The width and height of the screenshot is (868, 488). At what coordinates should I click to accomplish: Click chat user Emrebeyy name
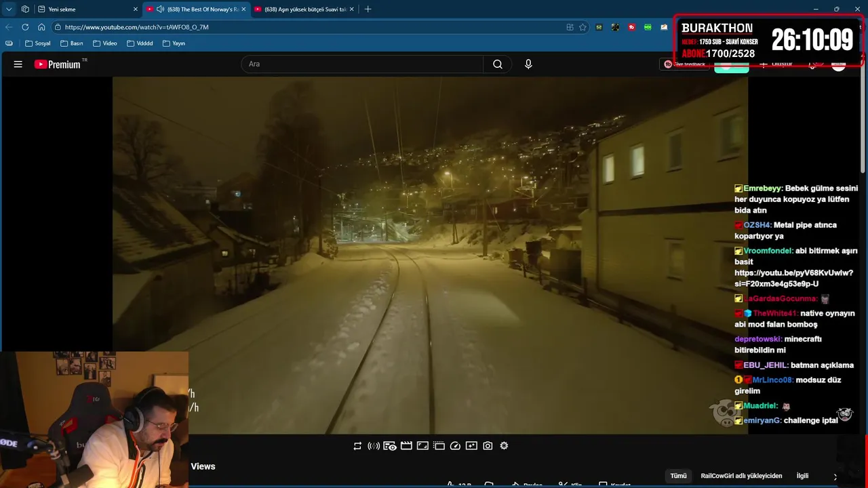click(x=762, y=188)
